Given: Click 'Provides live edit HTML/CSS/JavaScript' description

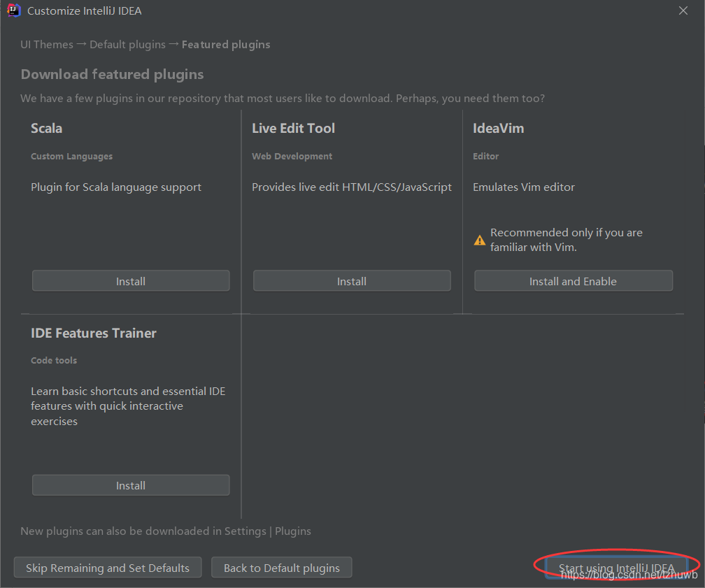Looking at the screenshot, I should point(352,187).
